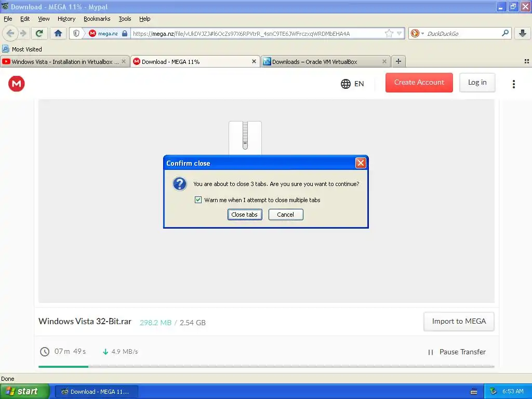Screen dimensions: 532x399
Task: Click the question mark dialog icon
Action: click(179, 184)
